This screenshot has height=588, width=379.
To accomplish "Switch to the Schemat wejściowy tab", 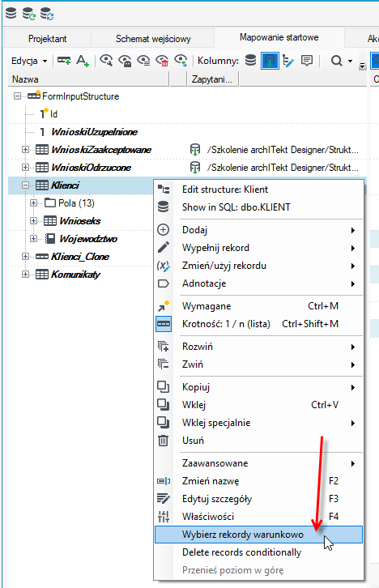I will (153, 39).
